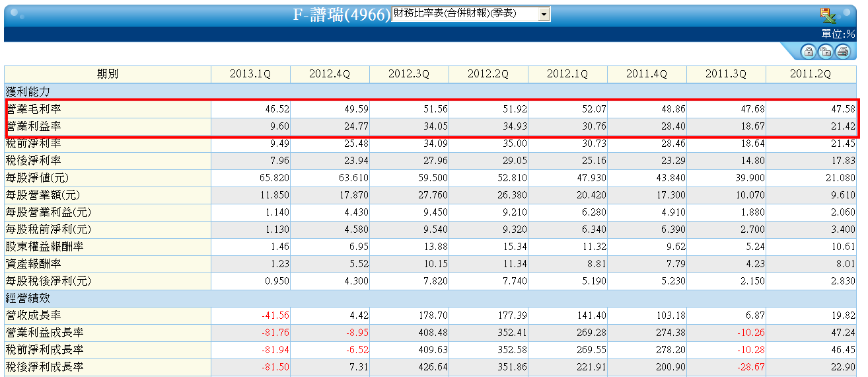The image size is (868, 377).
Task: Click the 47.58 gross margin value
Action: (x=844, y=108)
